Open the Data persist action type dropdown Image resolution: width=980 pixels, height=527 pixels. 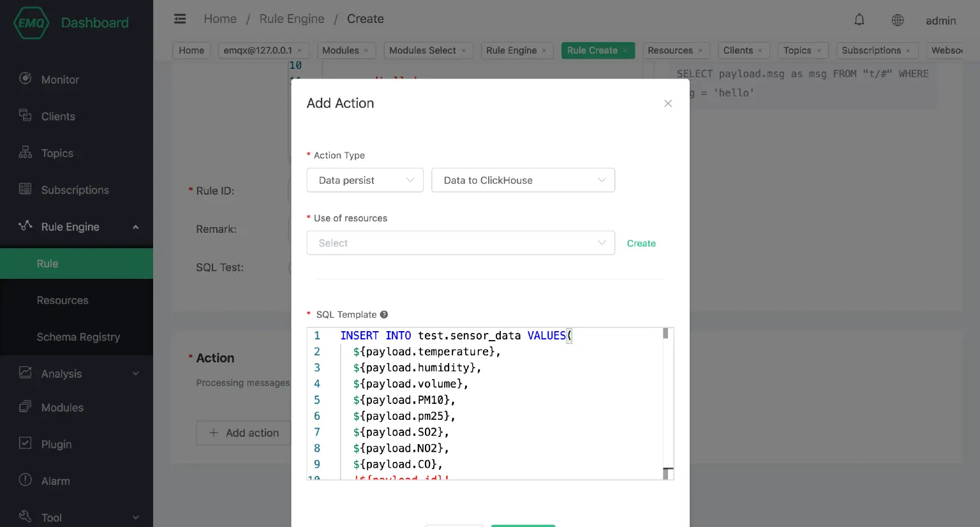pyautogui.click(x=365, y=181)
